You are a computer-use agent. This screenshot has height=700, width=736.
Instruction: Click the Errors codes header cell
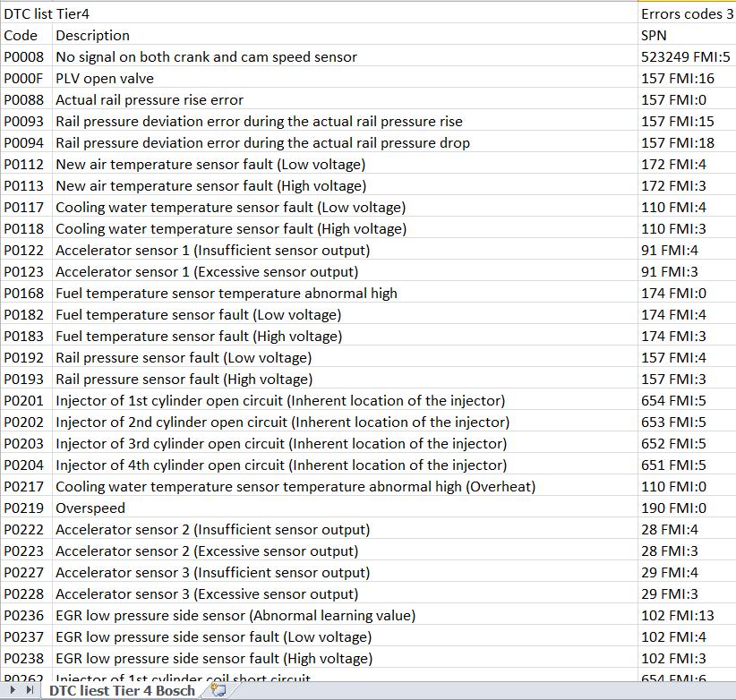687,13
